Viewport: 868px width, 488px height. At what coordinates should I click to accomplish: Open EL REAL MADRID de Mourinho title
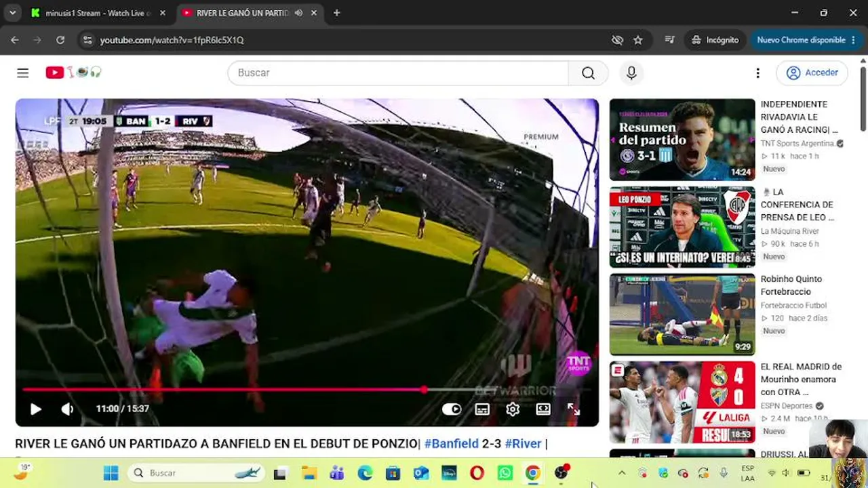pos(801,380)
